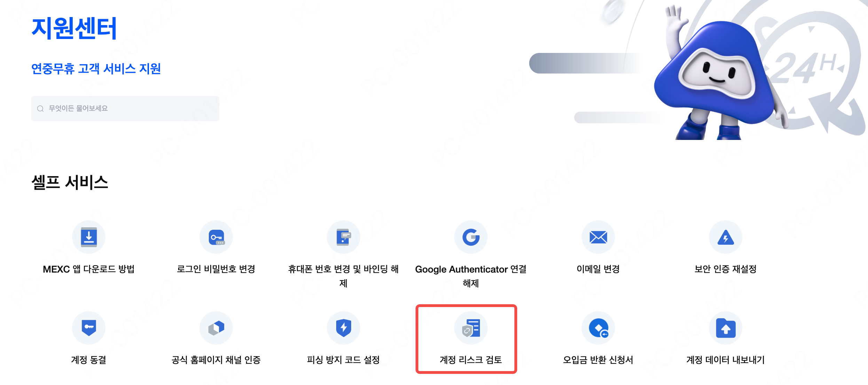Open the account freeze shield icon
Screen dimensions: 868x385
coord(89,328)
